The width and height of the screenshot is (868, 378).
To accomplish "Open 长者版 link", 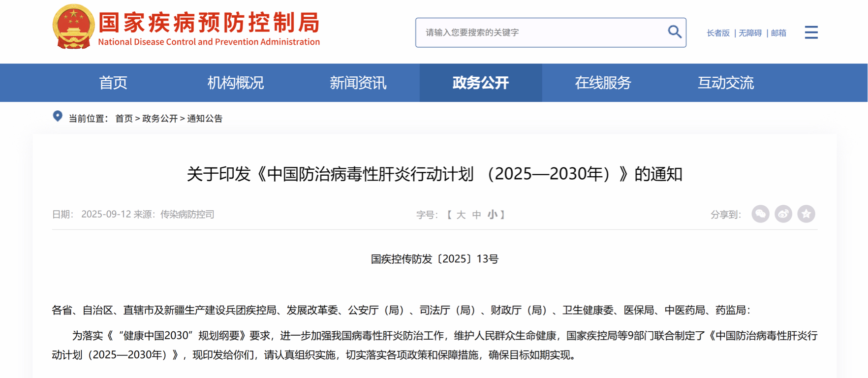I will [x=718, y=33].
